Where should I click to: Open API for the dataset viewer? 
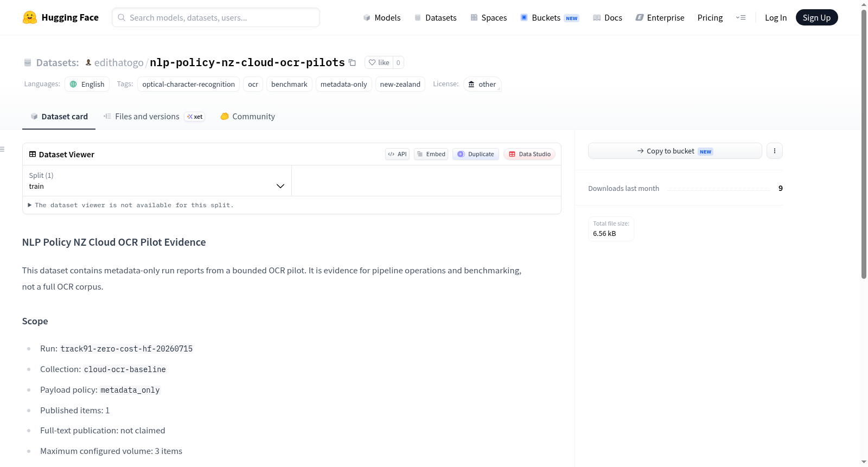click(397, 154)
